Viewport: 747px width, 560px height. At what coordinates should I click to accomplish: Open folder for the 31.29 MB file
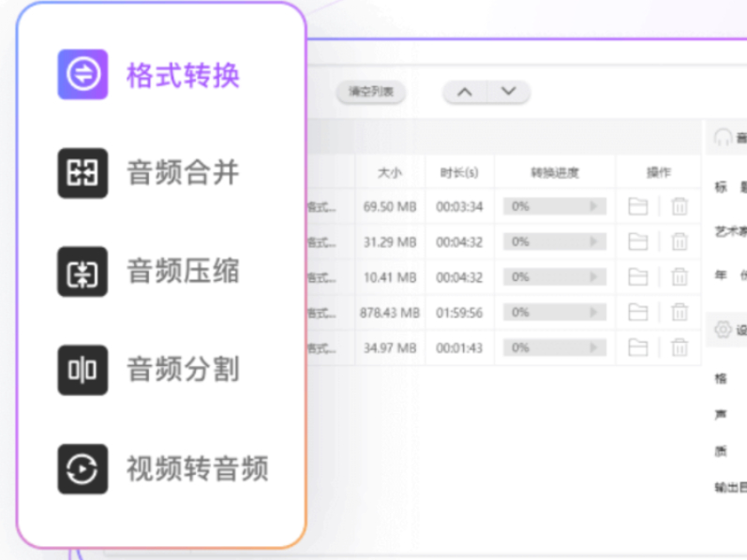(638, 242)
